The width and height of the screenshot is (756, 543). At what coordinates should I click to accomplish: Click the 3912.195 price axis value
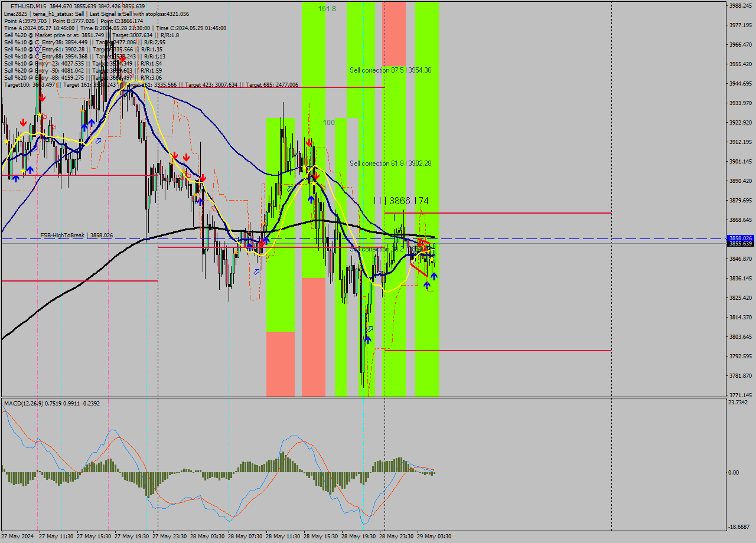[740, 142]
